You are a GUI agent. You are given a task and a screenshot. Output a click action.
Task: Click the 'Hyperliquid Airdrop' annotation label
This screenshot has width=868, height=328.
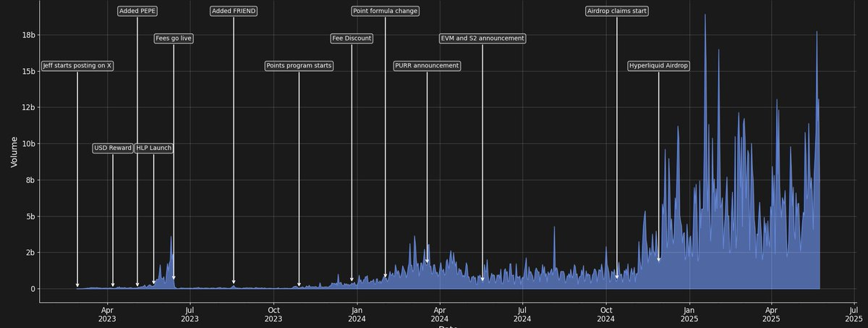pos(658,66)
